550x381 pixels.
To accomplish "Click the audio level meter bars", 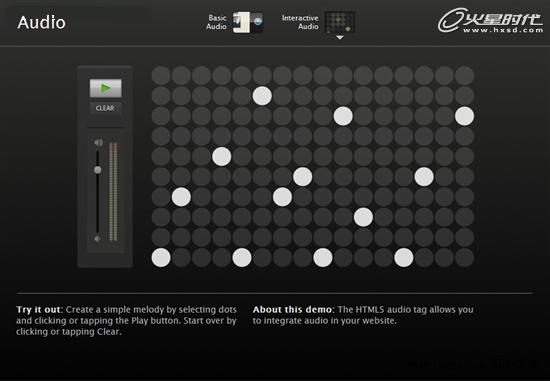I will [x=113, y=192].
